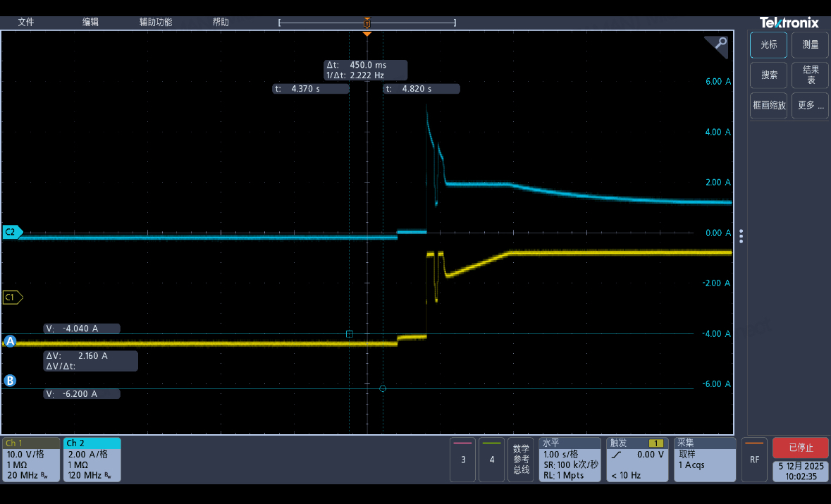The height and width of the screenshot is (504, 831).
Task: Enable channel 4 button
Action: [x=492, y=460]
